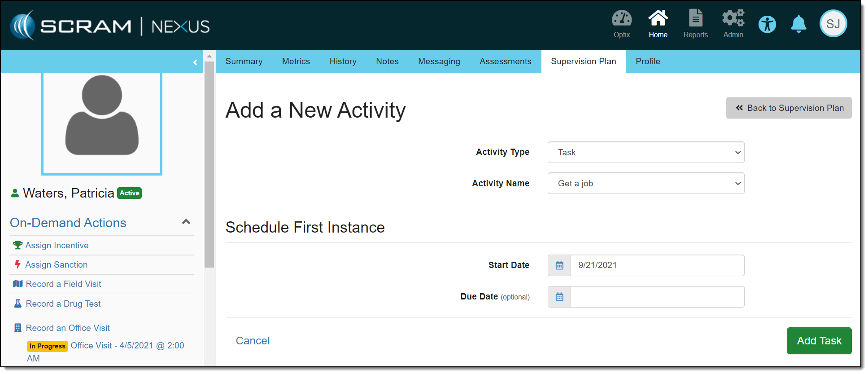Open the SJ user avatar menu
The image size is (868, 374).
[833, 24]
